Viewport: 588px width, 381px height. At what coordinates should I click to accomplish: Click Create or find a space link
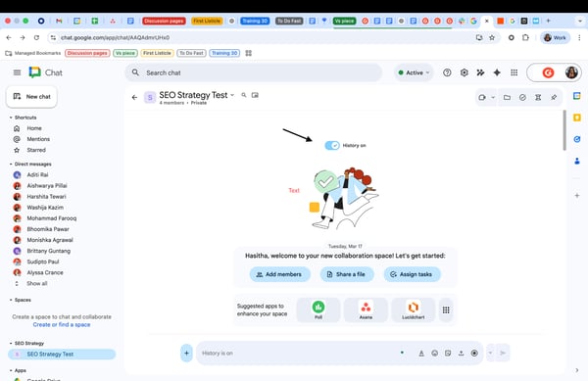pos(62,325)
